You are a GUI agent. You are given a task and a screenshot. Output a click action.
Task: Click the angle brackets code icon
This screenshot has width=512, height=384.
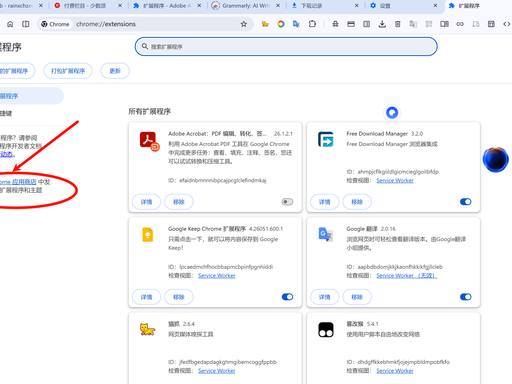(x=507, y=24)
